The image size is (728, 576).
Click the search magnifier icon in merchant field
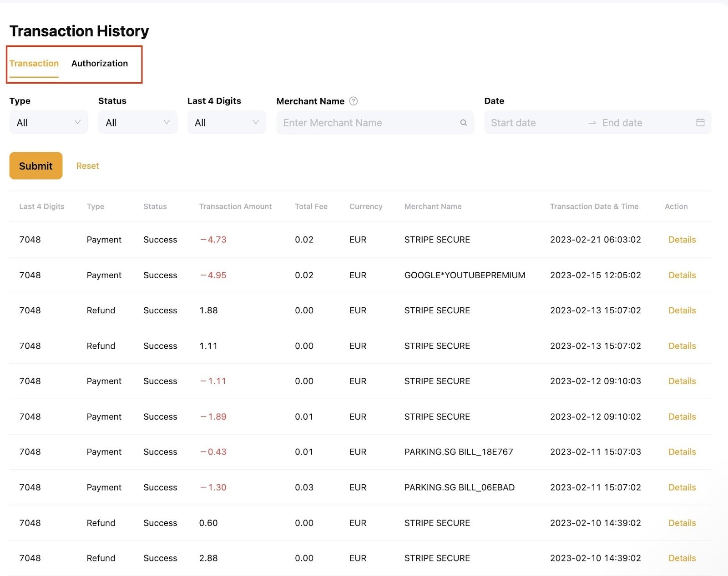point(463,123)
